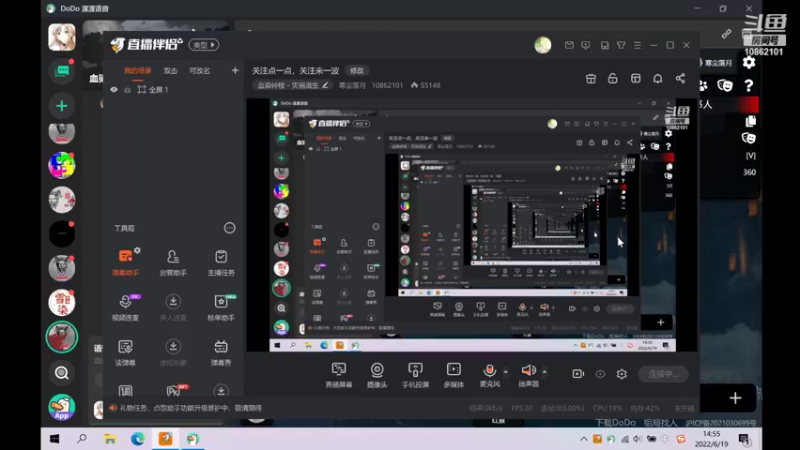Open the 房管助手 room manager tool
Viewport: 800px width, 450px height.
[x=173, y=262]
